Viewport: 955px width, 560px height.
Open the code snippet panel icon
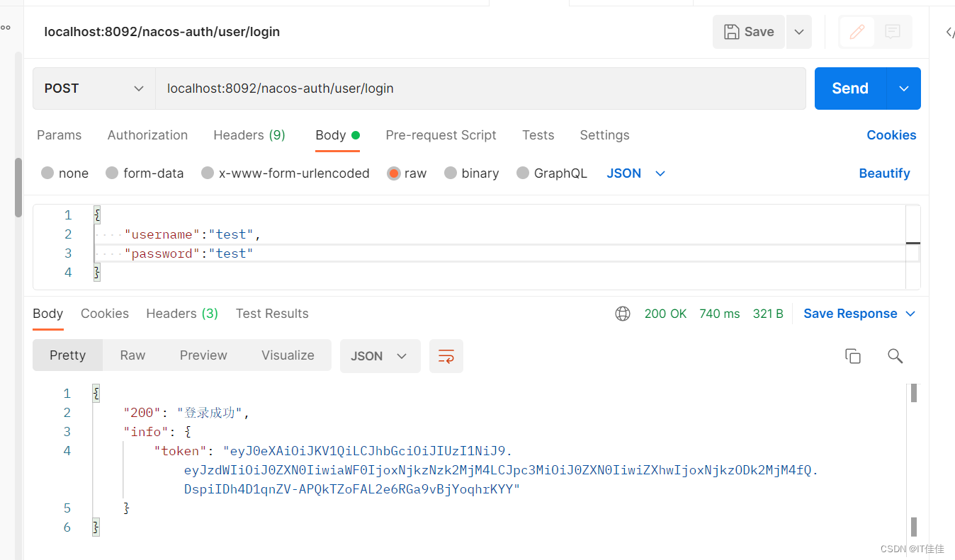(x=949, y=32)
